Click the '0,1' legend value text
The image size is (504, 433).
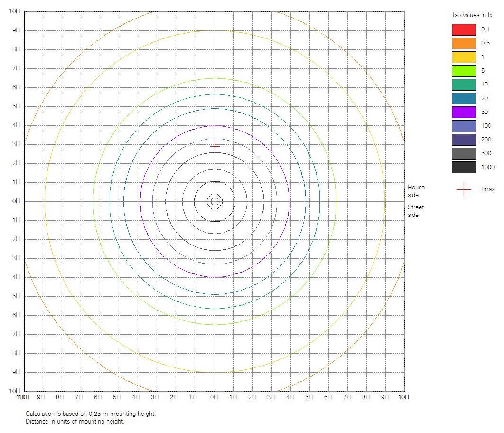485,29
